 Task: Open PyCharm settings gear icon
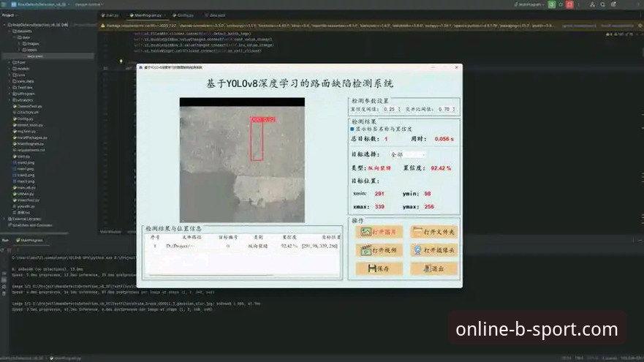pyautogui.click(x=613, y=4)
